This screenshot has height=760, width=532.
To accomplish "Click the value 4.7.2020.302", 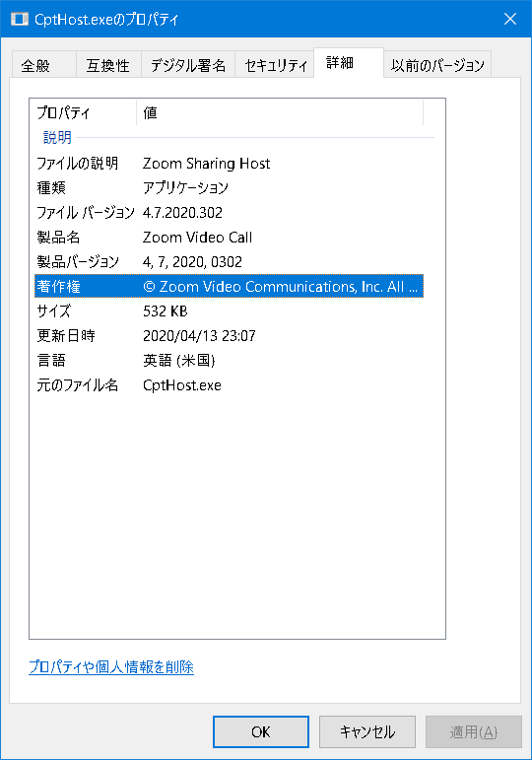I will click(x=182, y=213).
